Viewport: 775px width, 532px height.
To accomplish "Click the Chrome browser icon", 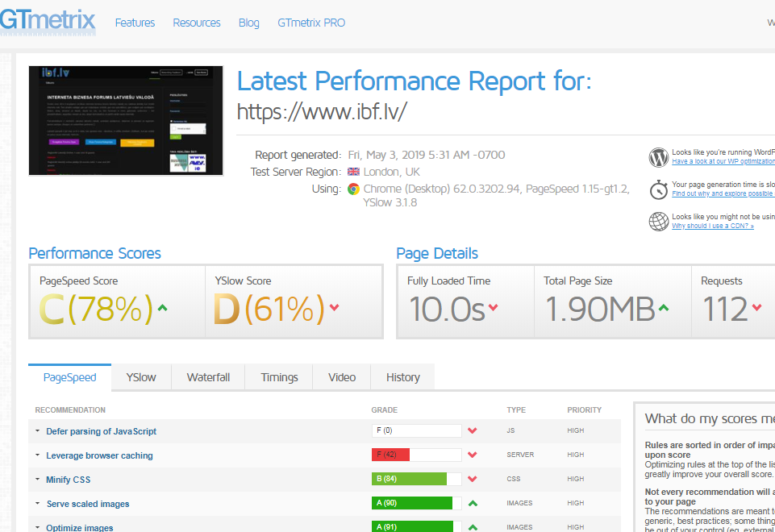I will pyautogui.click(x=353, y=189).
